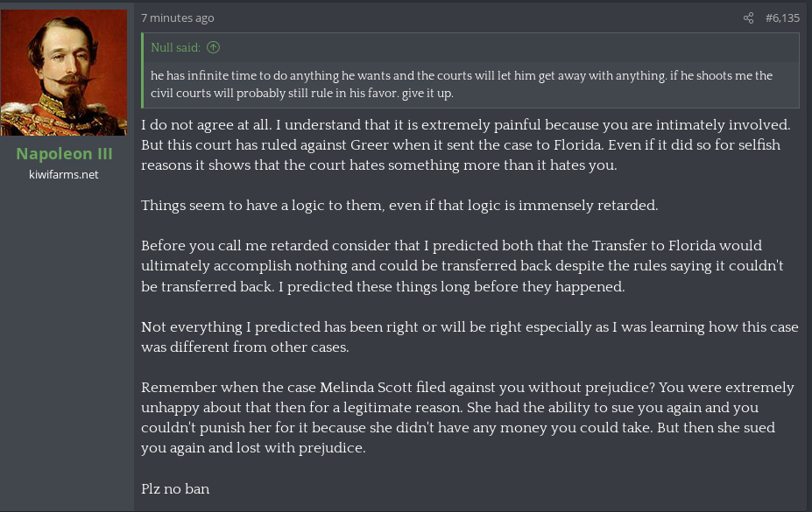Click the paragraph starting "I do not agree"

[465, 144]
